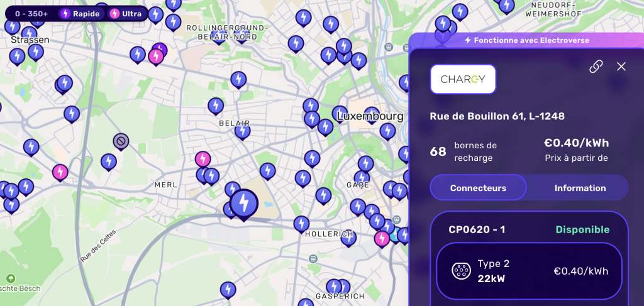The image size is (644, 306).
Task: Select pin touching the L of Luxembourg
Action: tap(340, 114)
